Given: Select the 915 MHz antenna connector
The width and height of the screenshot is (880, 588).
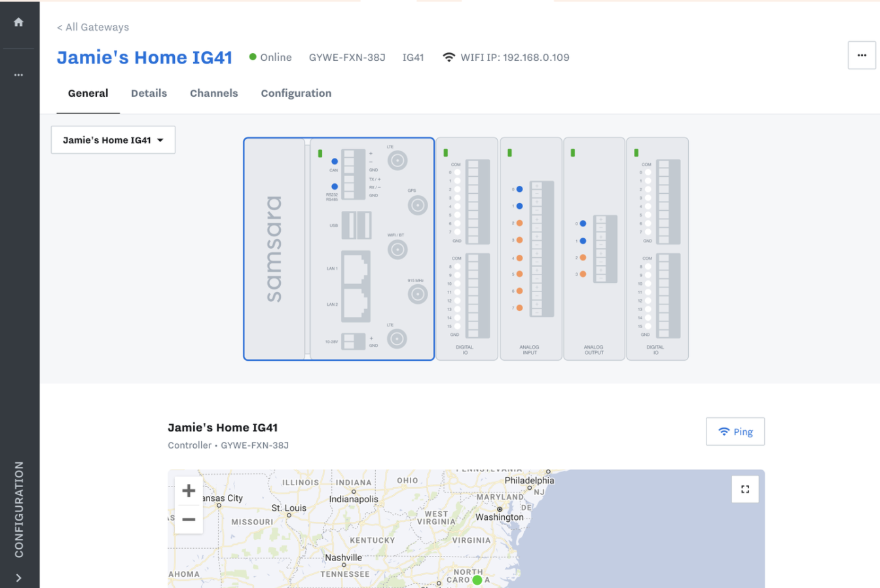Looking at the screenshot, I should (417, 295).
